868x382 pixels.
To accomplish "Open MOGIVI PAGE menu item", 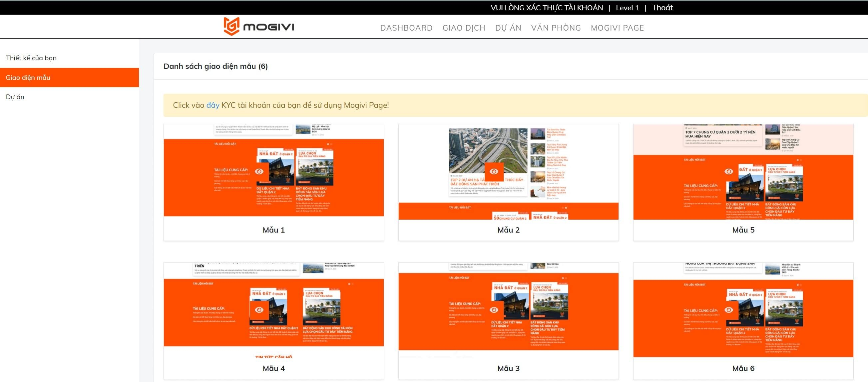I will pyautogui.click(x=617, y=28).
